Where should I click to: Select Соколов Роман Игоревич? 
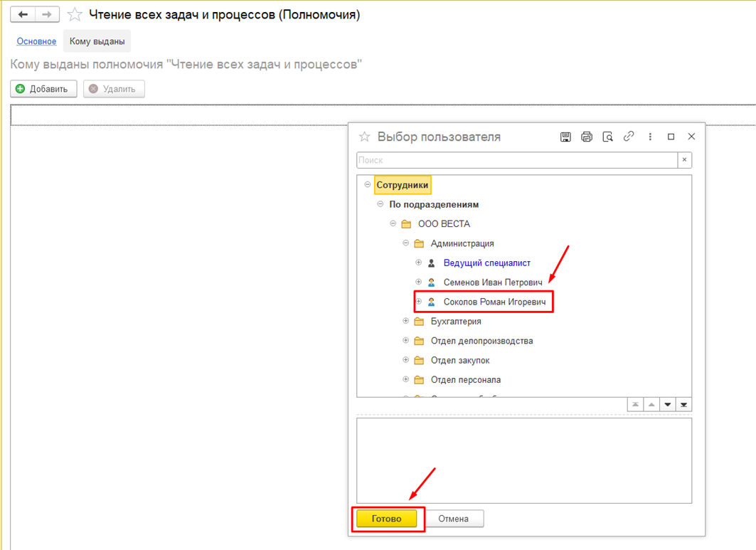pyautogui.click(x=495, y=302)
